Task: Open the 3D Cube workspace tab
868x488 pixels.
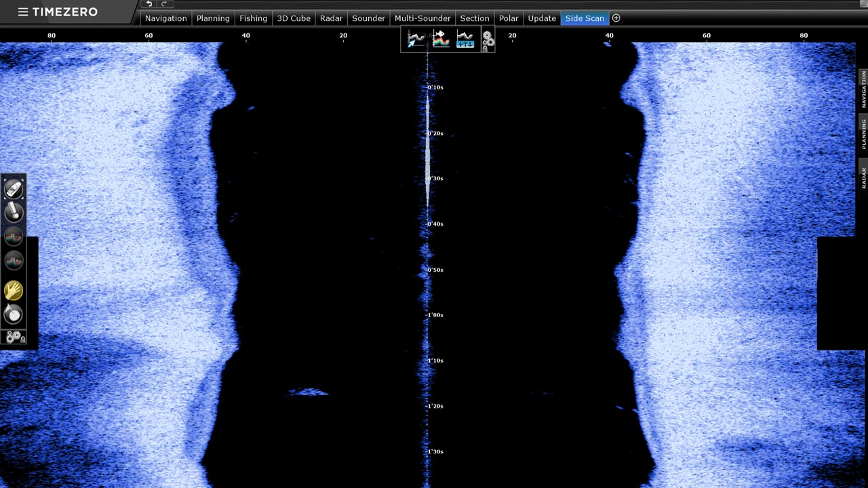Action: [294, 18]
